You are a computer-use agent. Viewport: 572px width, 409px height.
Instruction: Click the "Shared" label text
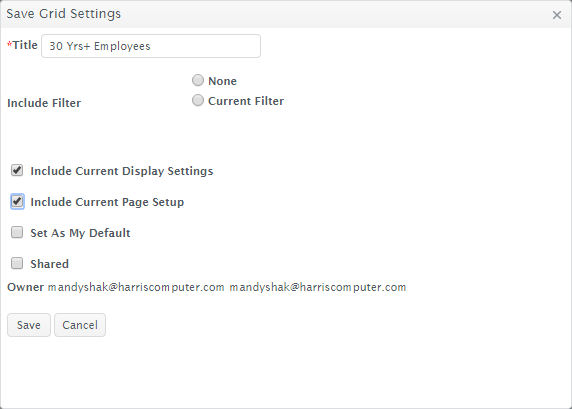click(50, 264)
